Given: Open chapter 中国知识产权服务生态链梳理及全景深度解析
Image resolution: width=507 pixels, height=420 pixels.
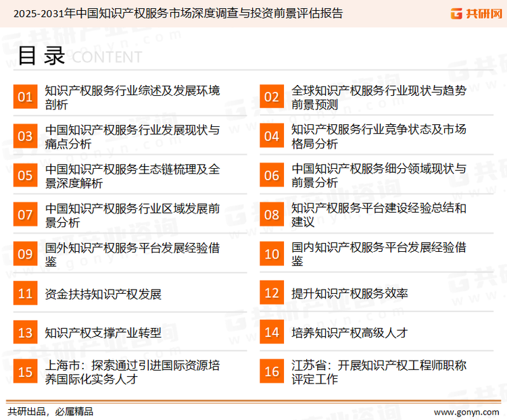Looking at the screenshot, I should click(132, 176).
